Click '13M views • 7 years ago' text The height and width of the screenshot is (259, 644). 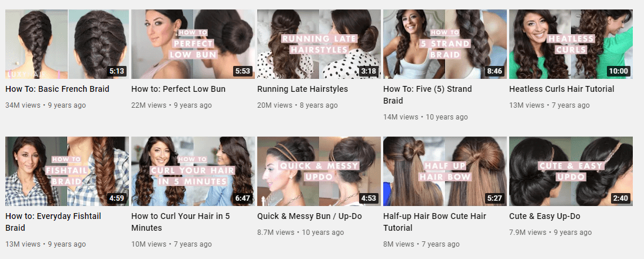coord(550,105)
